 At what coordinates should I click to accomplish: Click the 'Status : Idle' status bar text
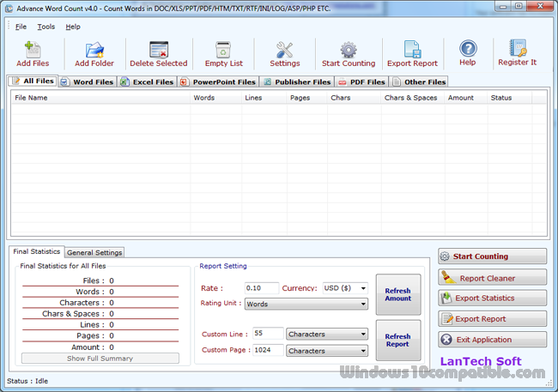click(27, 381)
